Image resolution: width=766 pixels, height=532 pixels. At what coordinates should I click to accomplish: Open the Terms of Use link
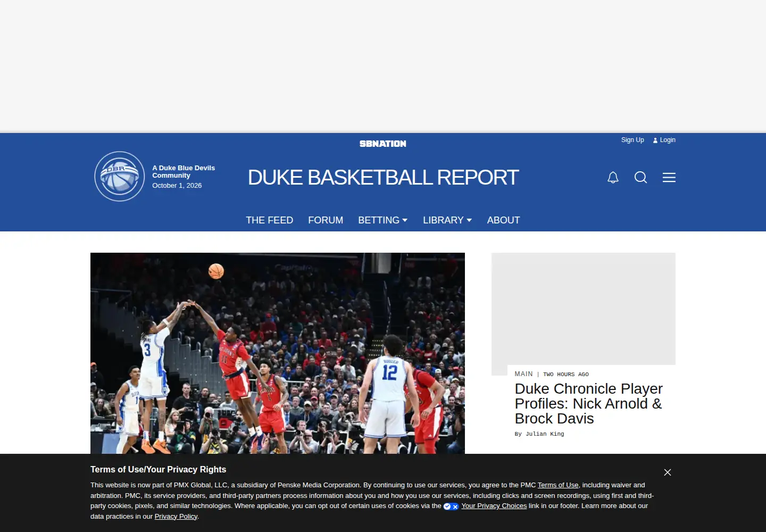pyautogui.click(x=558, y=485)
